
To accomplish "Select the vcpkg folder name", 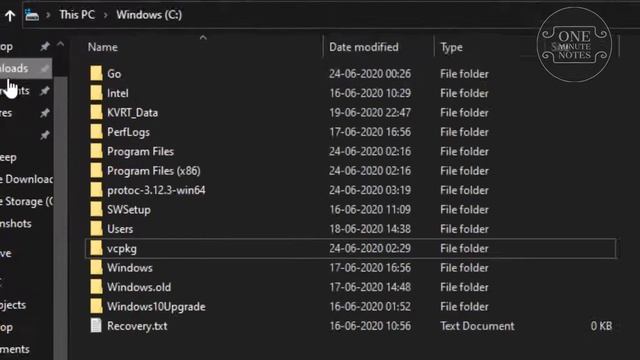I will click(122, 249).
